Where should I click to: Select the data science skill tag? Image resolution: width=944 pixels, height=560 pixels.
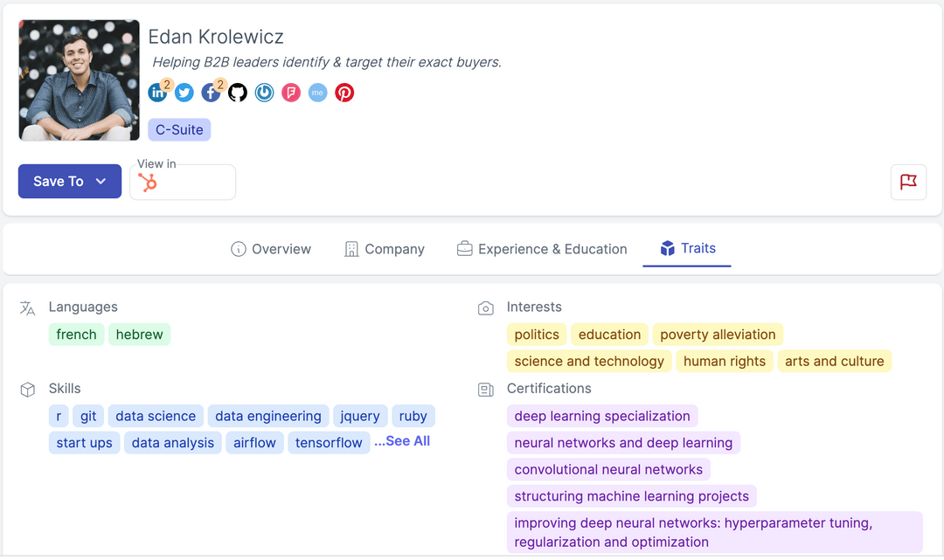[156, 416]
